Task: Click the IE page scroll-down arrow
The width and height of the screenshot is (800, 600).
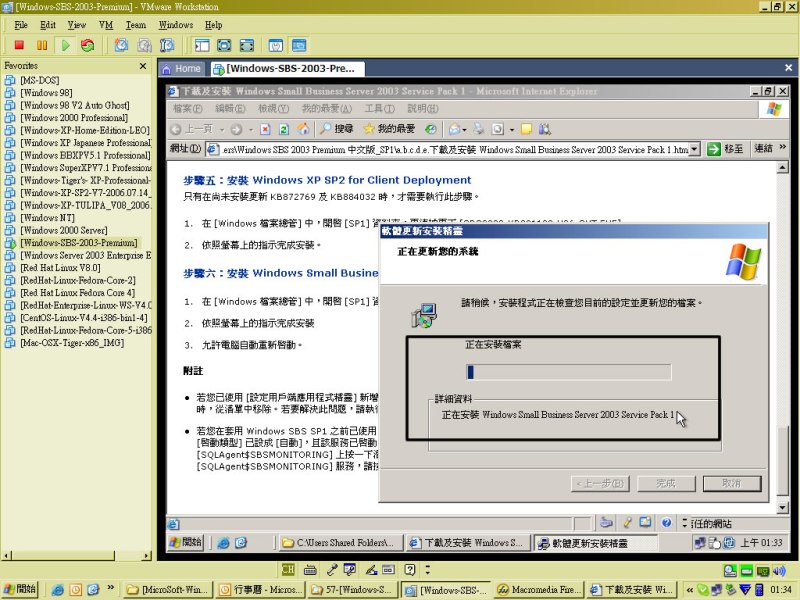Action: [782, 508]
